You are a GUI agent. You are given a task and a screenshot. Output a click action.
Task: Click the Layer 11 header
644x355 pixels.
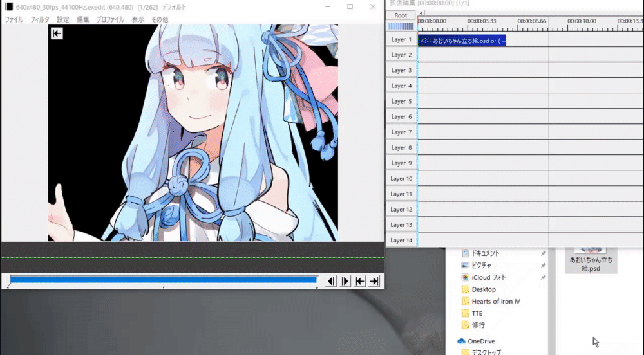click(401, 194)
